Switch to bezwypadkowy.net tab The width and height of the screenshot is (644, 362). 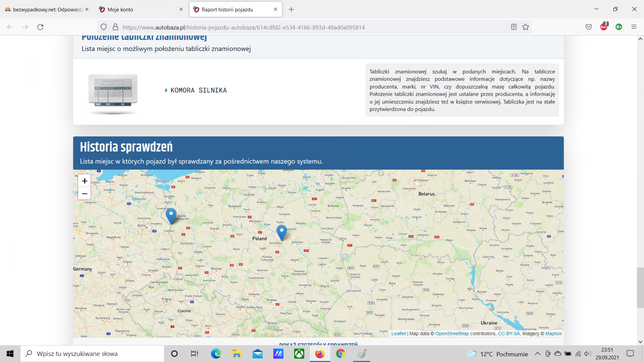[x=44, y=9]
